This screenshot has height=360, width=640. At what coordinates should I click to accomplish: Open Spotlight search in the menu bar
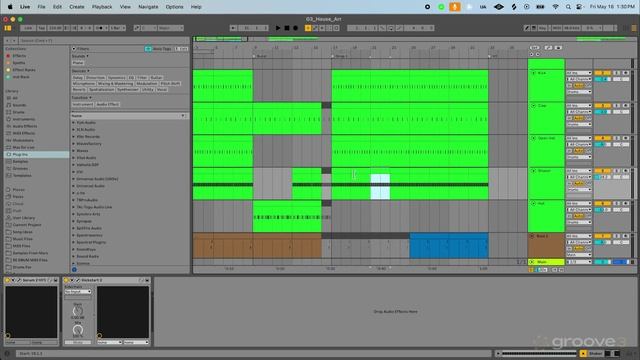(x=568, y=7)
